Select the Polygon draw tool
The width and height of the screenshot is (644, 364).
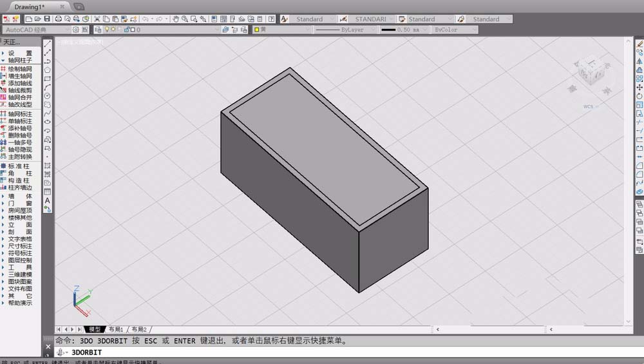tap(48, 70)
